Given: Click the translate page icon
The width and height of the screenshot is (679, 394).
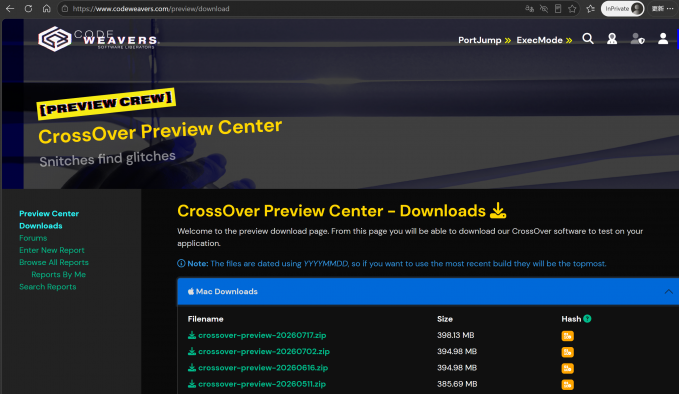Looking at the screenshot, I should pos(529,9).
